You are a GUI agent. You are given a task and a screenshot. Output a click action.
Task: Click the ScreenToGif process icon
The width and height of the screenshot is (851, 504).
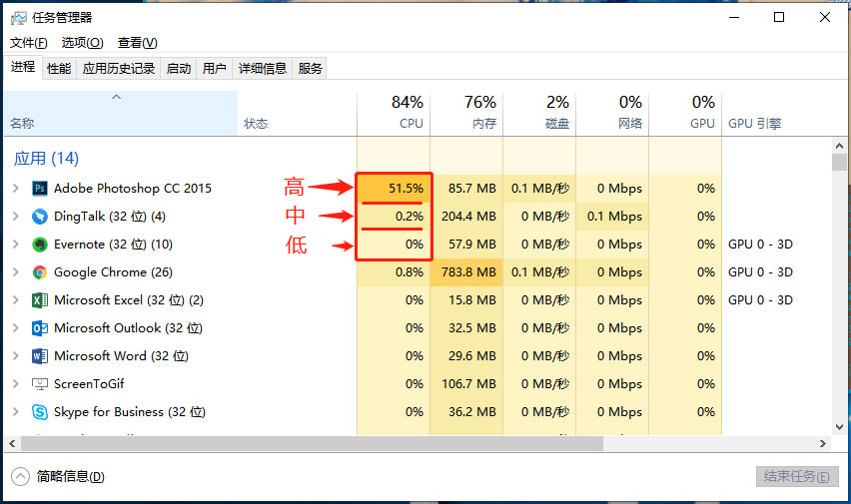(40, 383)
